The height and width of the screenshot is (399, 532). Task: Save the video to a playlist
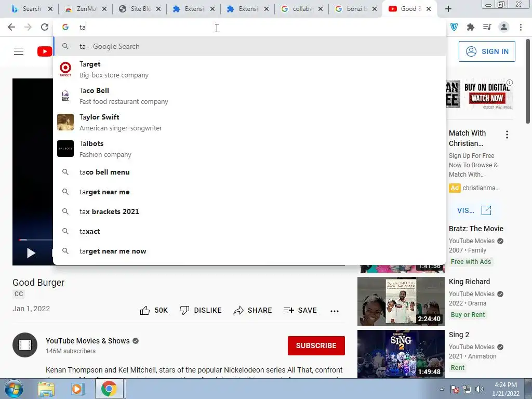[300, 310]
